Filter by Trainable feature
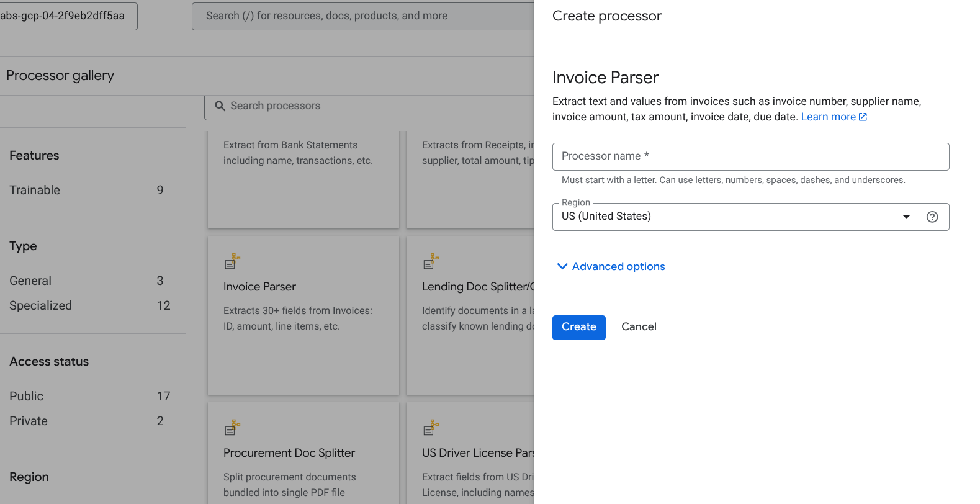 (35, 190)
